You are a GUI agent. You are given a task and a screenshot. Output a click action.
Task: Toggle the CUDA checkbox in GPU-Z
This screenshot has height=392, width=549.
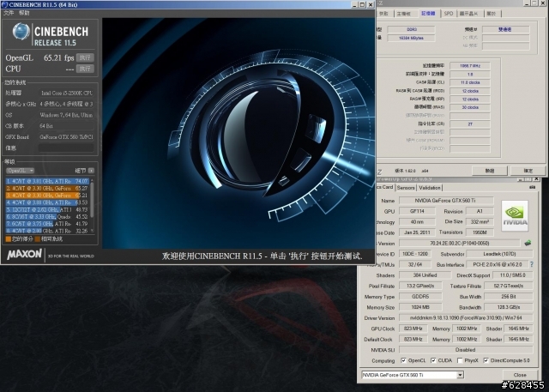pyautogui.click(x=433, y=360)
